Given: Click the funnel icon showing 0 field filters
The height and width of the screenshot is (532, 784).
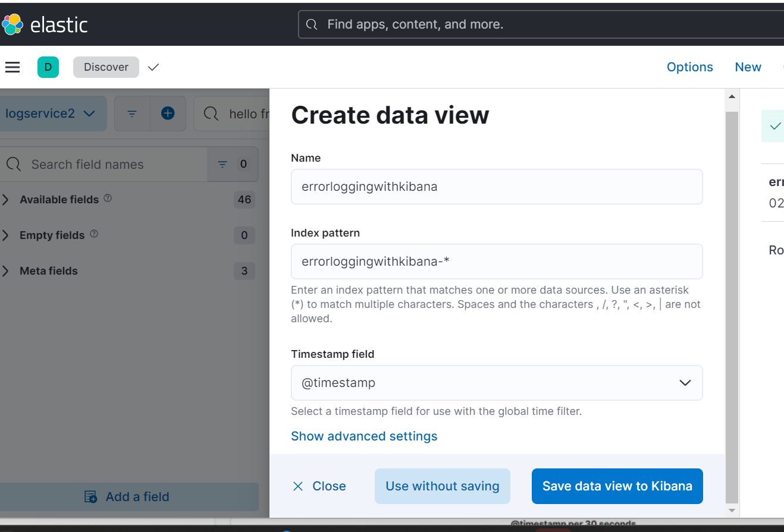Looking at the screenshot, I should 222,164.
